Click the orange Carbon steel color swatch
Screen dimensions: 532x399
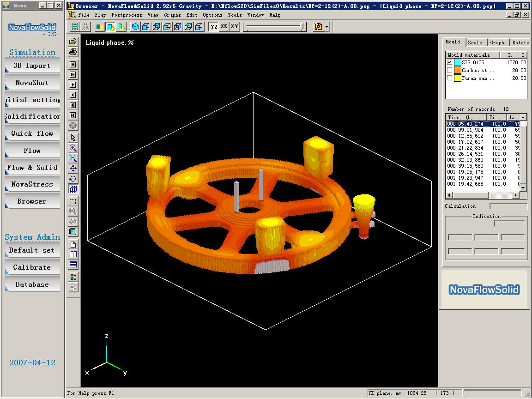pyautogui.click(x=457, y=70)
